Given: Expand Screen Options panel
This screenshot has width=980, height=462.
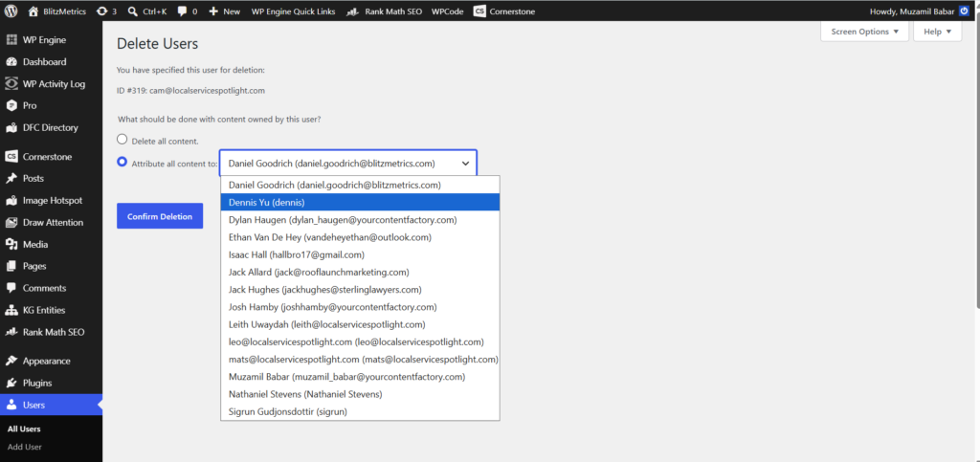Looking at the screenshot, I should (864, 32).
